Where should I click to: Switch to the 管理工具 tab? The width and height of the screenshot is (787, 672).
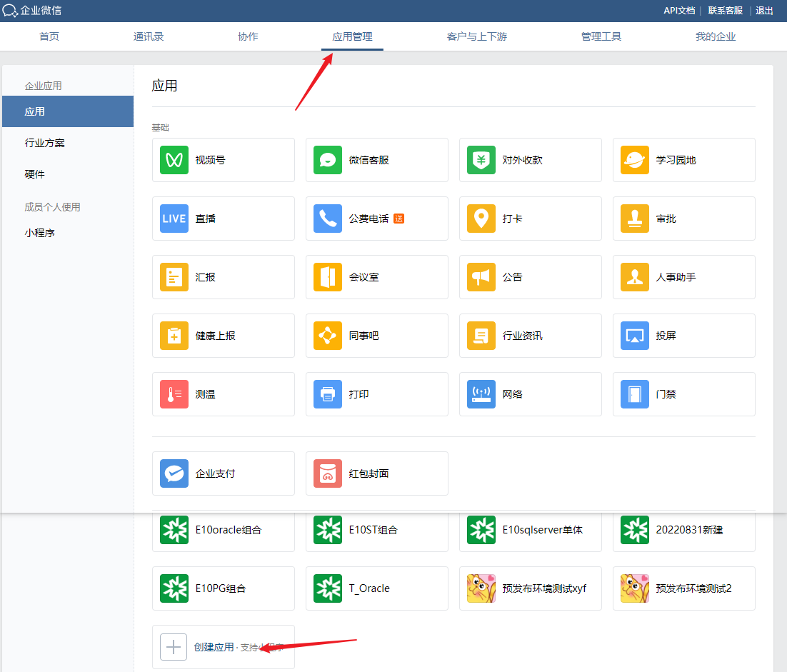[601, 36]
